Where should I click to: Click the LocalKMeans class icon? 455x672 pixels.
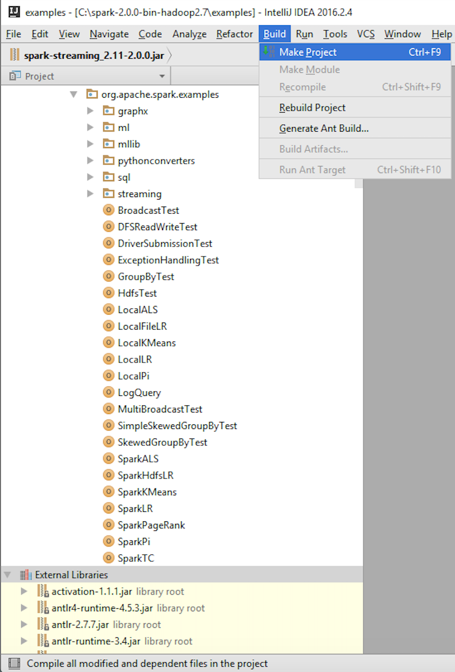pos(108,342)
